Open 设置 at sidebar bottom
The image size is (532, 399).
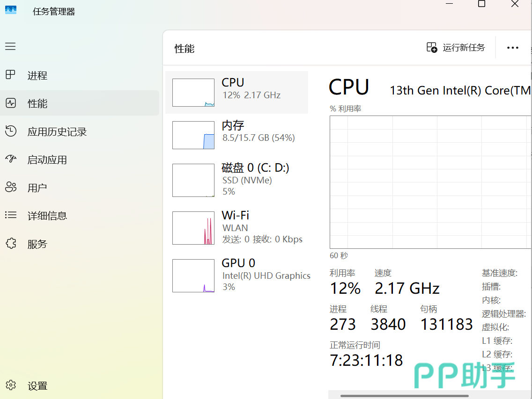pyautogui.click(x=80, y=385)
